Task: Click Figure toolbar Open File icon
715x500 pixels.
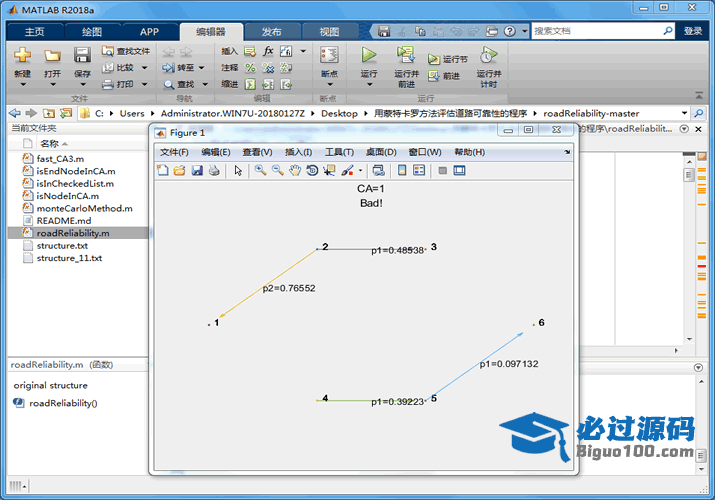Action: (180, 170)
